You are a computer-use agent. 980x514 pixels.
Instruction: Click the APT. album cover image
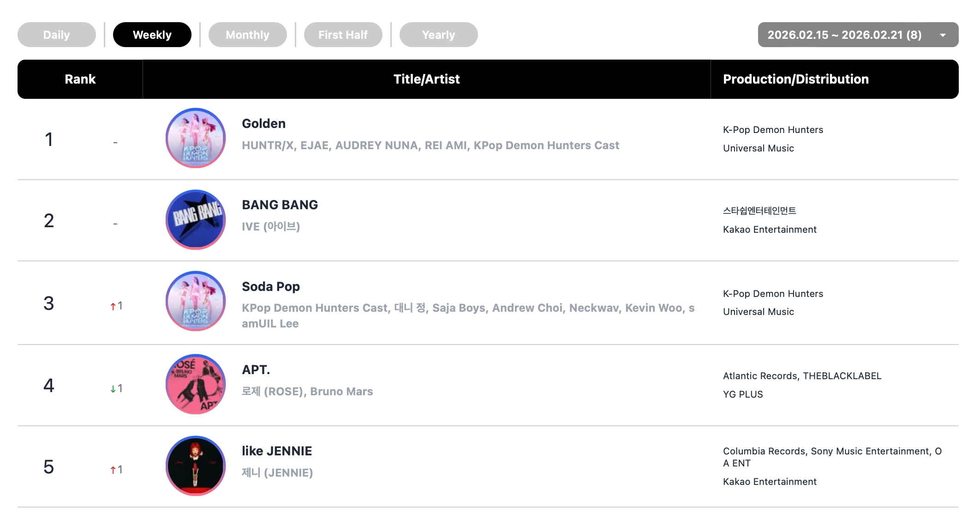click(x=196, y=384)
